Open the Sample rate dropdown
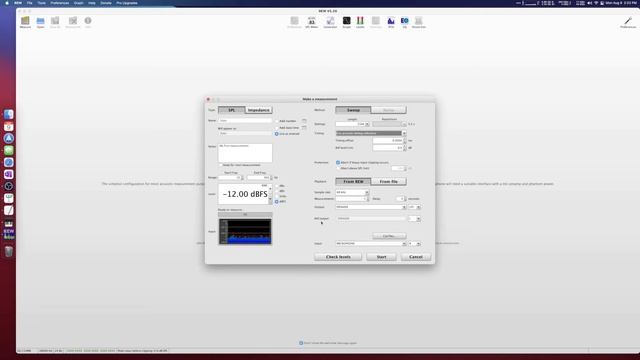The height and width of the screenshot is (360, 640). 352,192
